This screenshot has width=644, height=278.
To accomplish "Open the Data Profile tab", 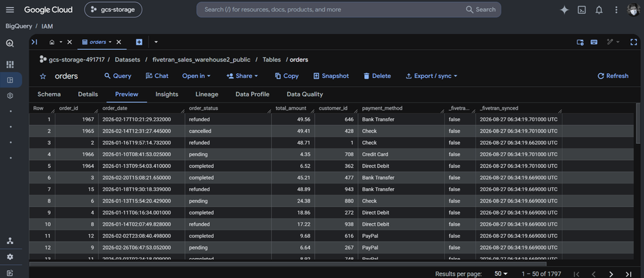I will 252,94.
